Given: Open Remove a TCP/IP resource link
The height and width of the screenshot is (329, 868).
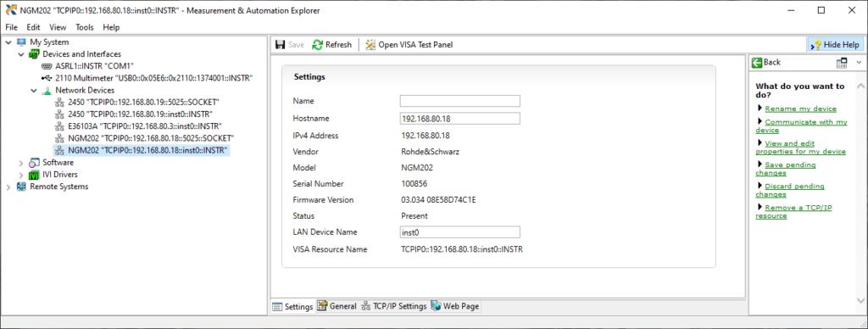Looking at the screenshot, I should (793, 212).
